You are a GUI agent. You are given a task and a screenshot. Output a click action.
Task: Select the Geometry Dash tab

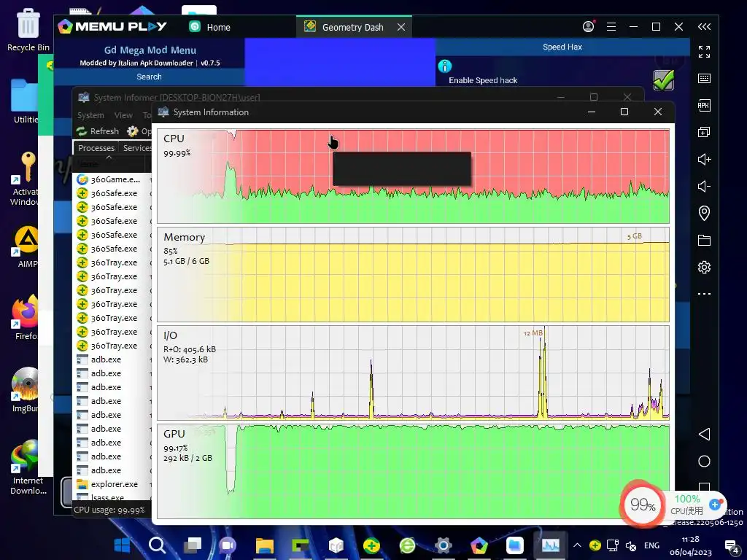coord(352,27)
